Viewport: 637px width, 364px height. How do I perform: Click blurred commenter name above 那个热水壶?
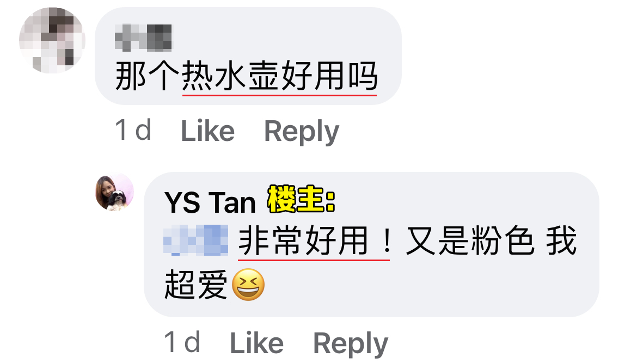tap(143, 38)
